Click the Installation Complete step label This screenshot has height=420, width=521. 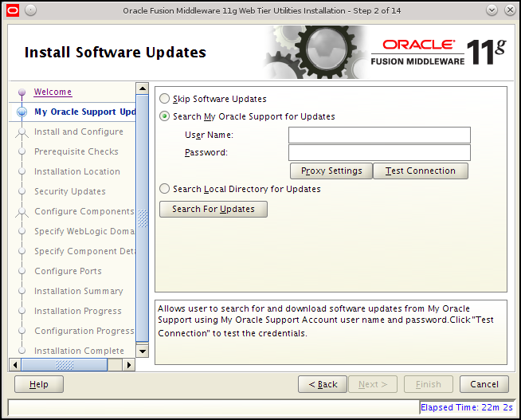[79, 351]
